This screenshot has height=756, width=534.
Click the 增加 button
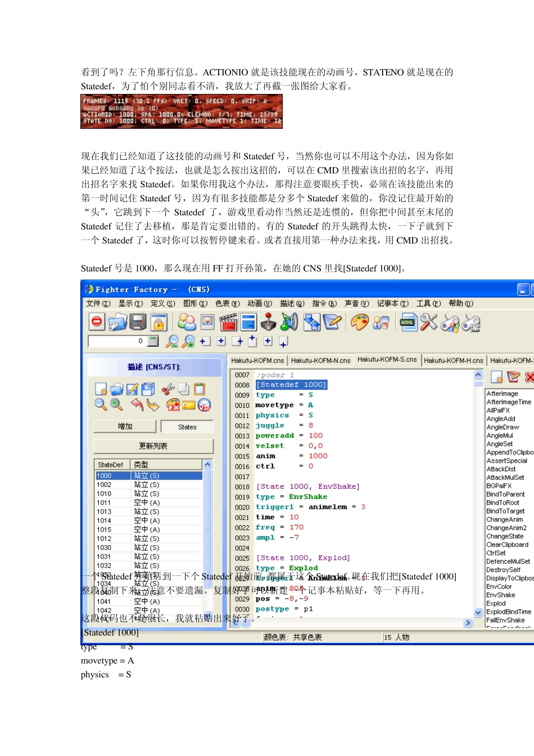point(125,426)
